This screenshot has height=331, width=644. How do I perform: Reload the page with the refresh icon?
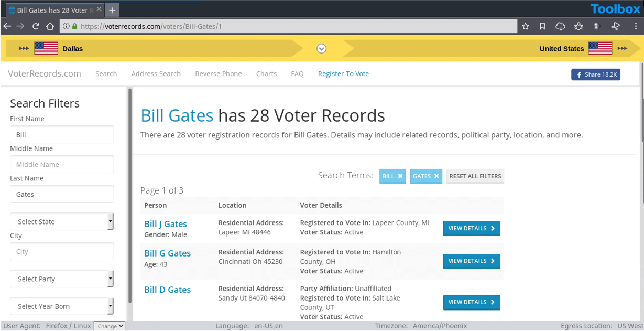36,26
